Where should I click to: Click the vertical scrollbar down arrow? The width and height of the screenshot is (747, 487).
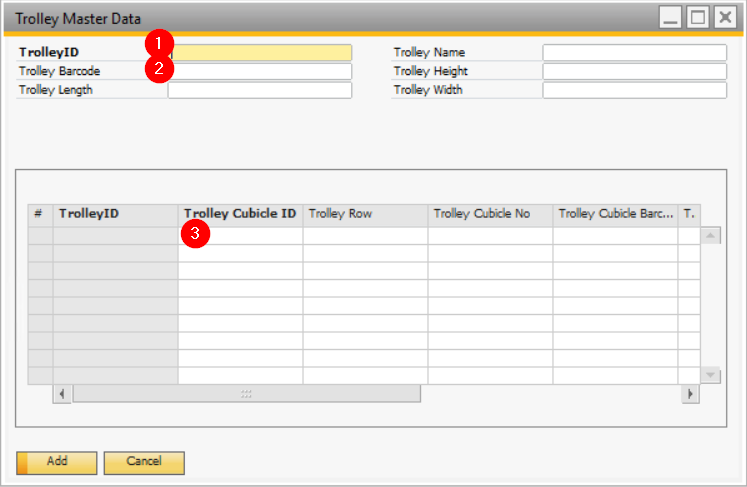click(x=710, y=375)
